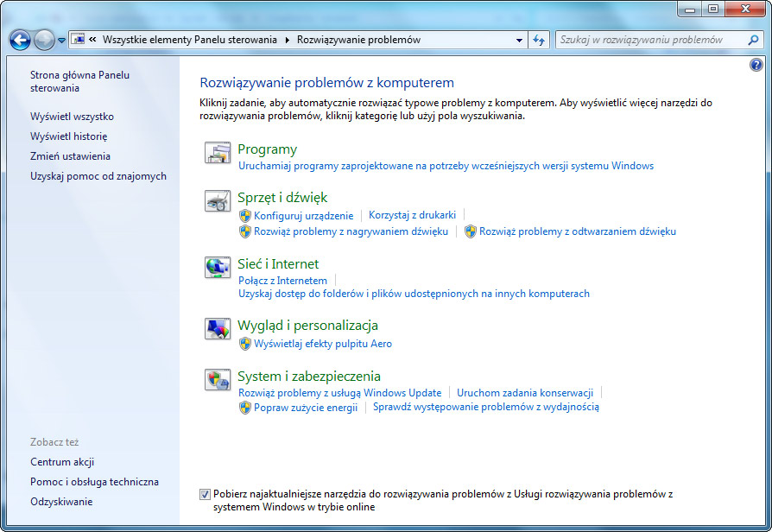This screenshot has height=532, width=772.
Task: Open the 'Wygląd i personalizacja' category heading
Action: [x=307, y=326]
